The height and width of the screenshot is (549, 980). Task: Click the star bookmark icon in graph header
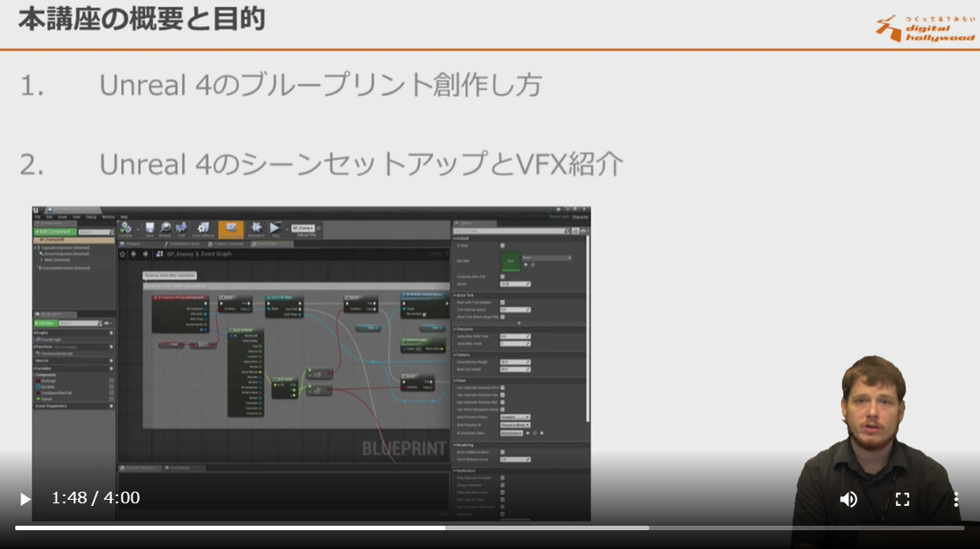coord(123,254)
